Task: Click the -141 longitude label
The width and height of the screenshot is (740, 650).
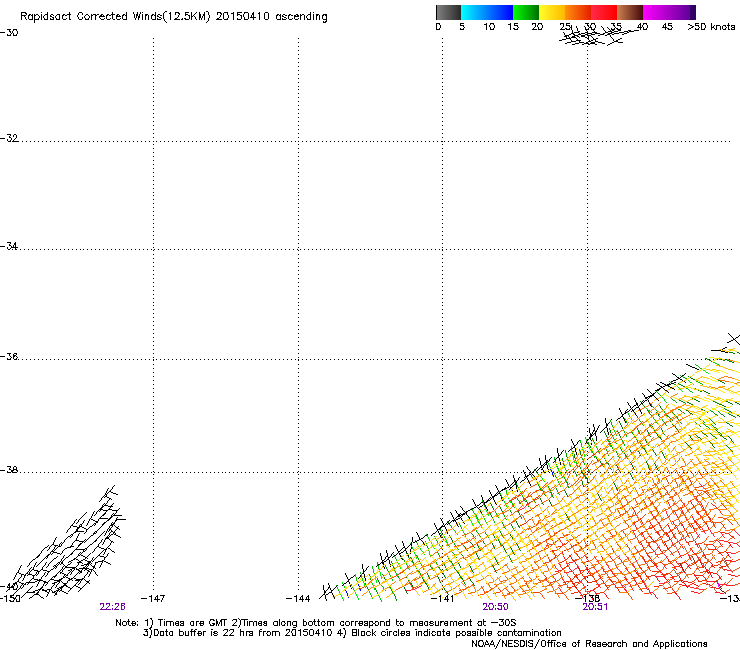Action: tap(442, 599)
